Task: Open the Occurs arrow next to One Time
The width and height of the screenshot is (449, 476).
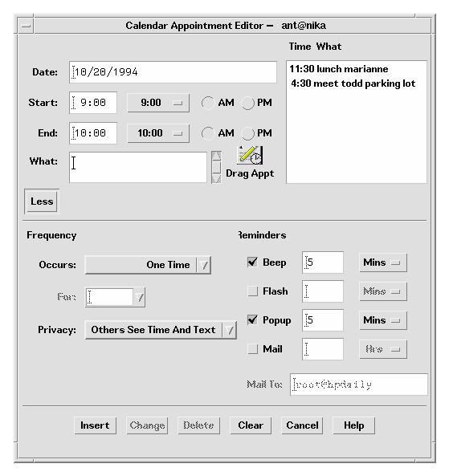Action: [203, 266]
